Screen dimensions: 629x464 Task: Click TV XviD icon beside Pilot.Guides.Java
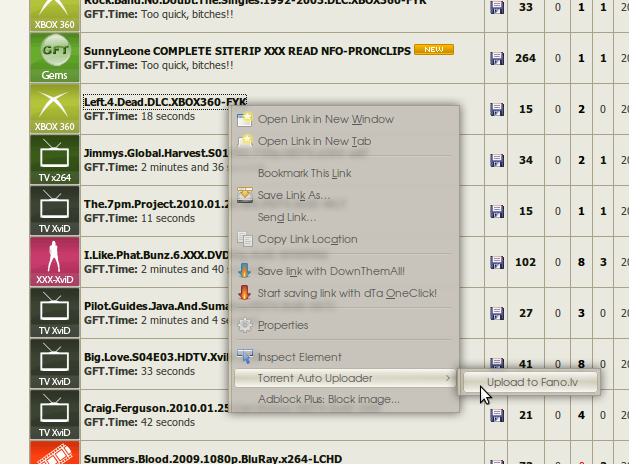(x=55, y=313)
